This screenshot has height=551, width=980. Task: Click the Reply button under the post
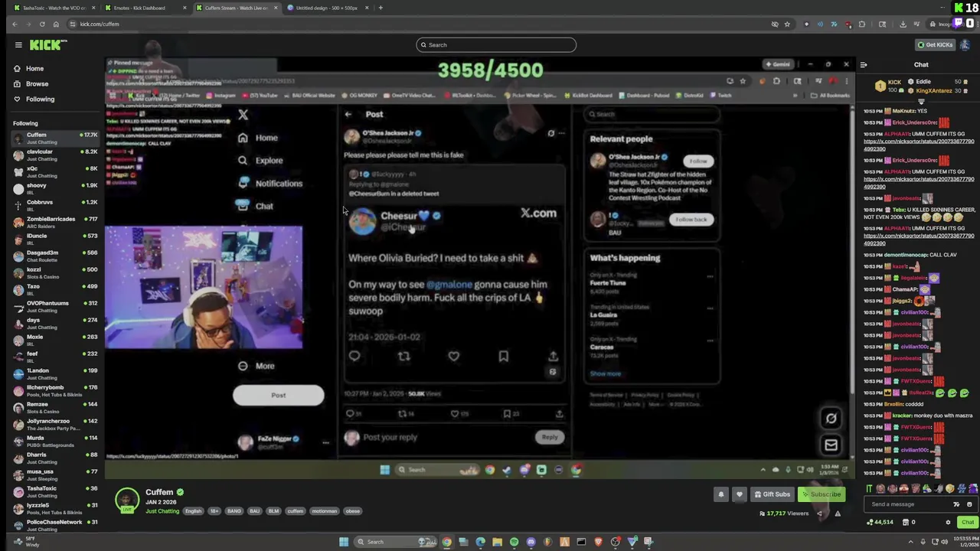pos(550,437)
